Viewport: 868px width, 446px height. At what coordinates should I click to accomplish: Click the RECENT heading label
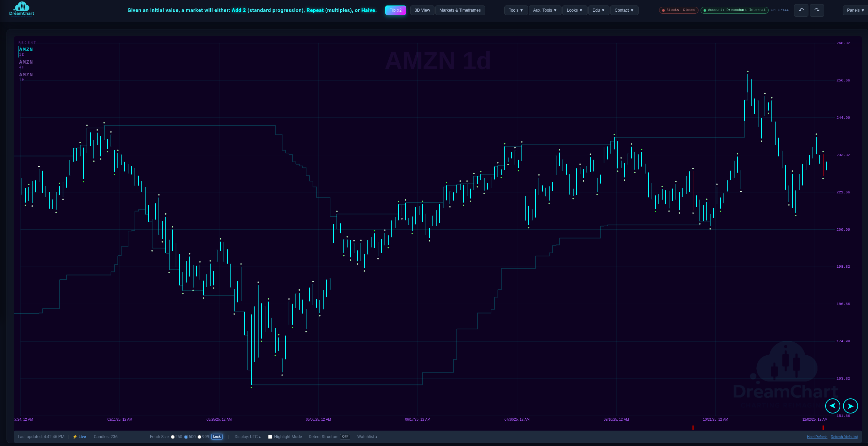pos(27,43)
